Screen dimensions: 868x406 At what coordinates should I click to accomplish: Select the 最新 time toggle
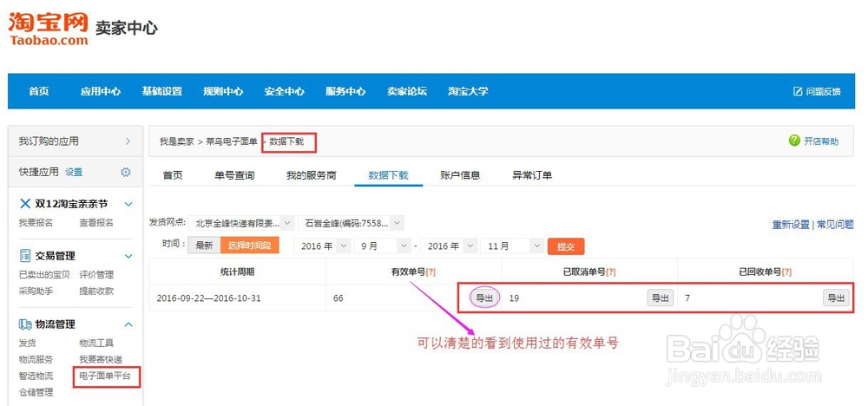pos(204,246)
